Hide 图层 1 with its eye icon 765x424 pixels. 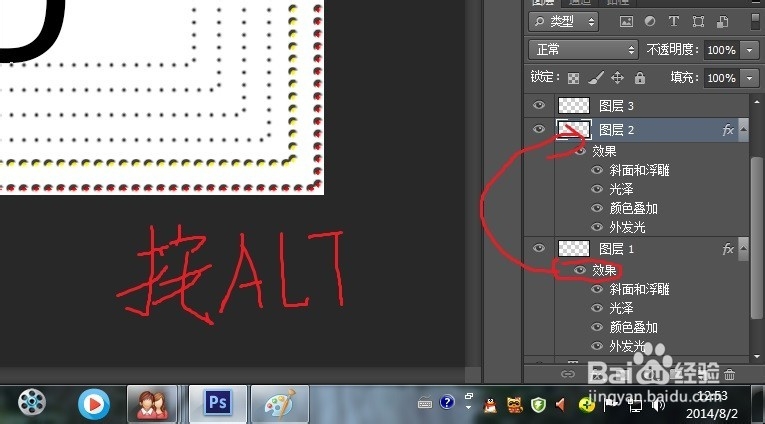click(539, 248)
